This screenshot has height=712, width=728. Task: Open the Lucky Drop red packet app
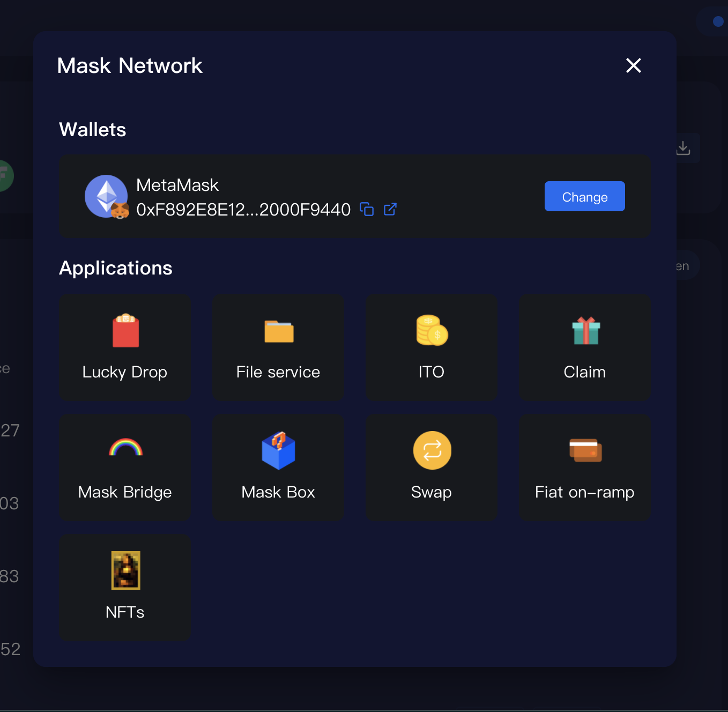click(x=125, y=347)
